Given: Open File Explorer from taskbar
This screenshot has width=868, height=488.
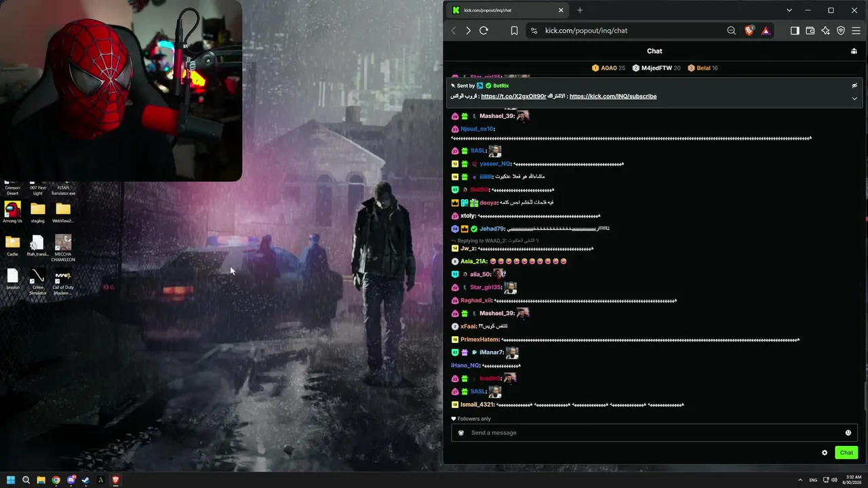Looking at the screenshot, I should coord(41,480).
